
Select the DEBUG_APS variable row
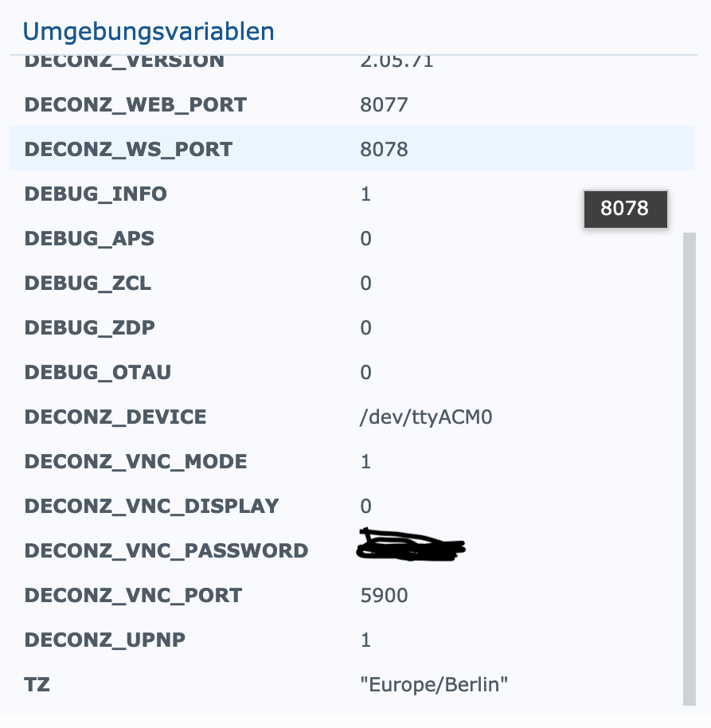352,238
